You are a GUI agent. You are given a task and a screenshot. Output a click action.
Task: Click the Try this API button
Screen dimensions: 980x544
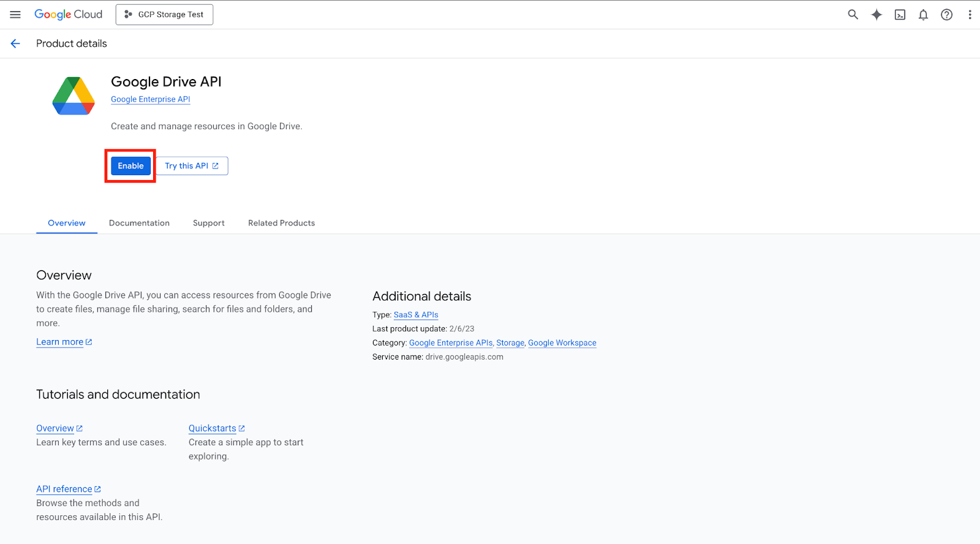point(192,166)
